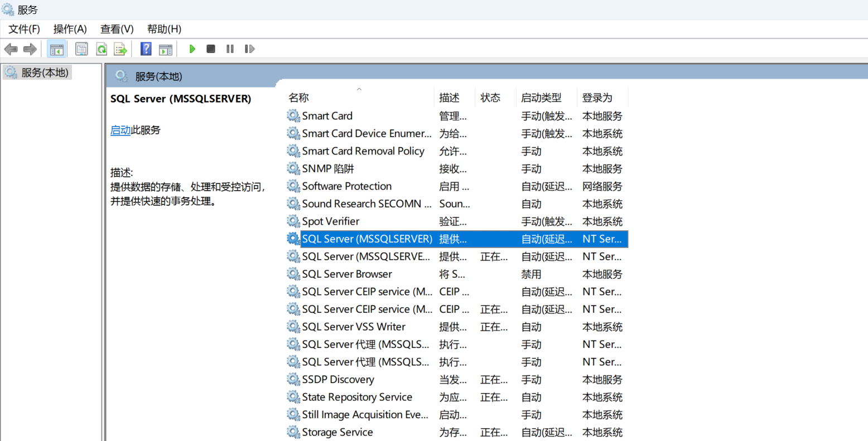Open the 操作(A) menu
Image resolution: width=868 pixels, height=441 pixels.
tap(70, 28)
